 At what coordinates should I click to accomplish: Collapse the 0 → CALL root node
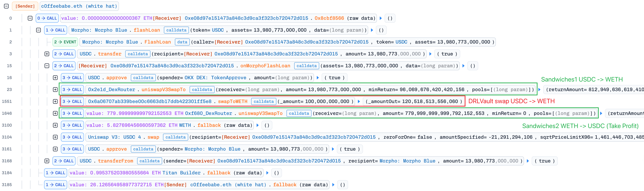30,18
